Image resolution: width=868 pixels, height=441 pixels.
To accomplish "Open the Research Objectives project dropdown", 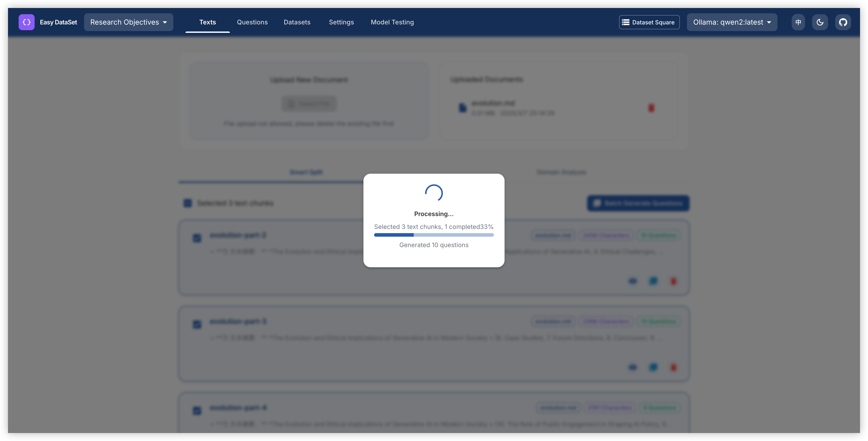I will click(128, 22).
